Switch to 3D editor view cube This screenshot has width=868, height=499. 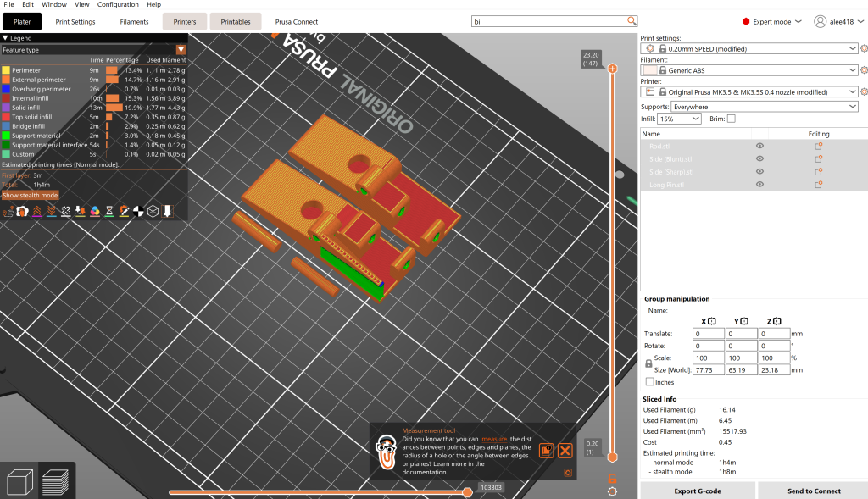20,482
